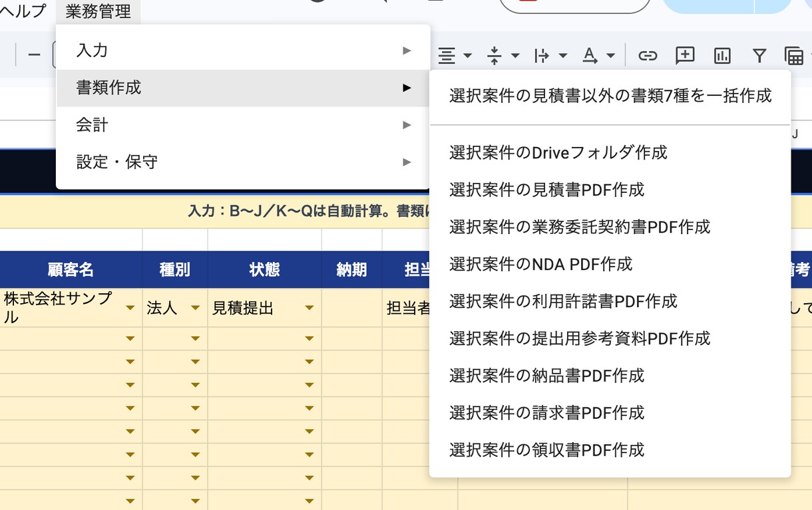
Task: Select 選択案件の業務委託契約書PDF作成
Action: 610,227
